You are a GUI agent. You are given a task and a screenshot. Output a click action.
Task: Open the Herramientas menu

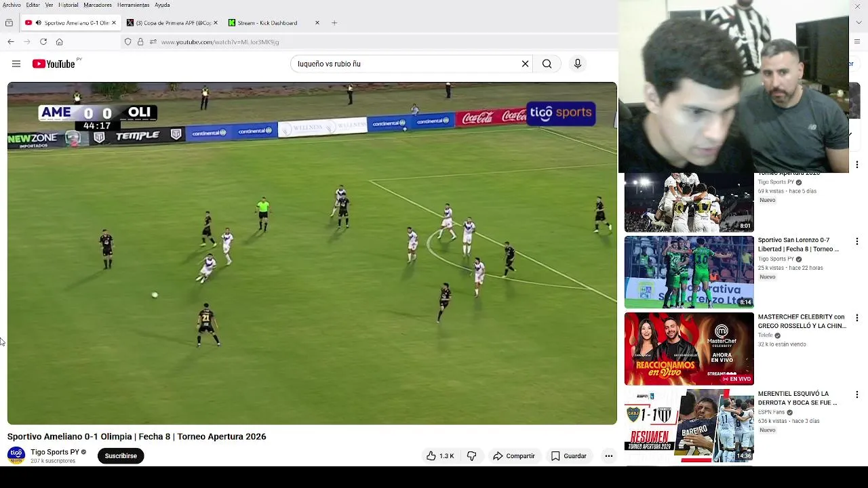click(133, 5)
